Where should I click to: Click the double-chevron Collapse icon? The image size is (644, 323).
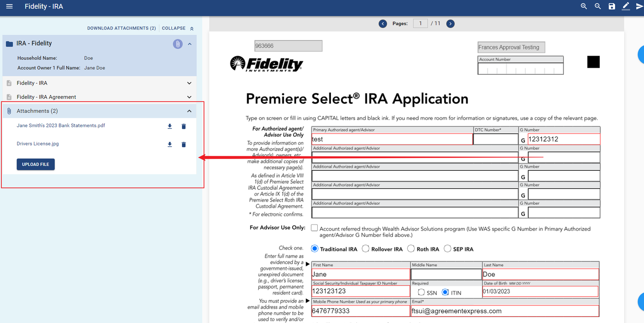click(x=192, y=29)
